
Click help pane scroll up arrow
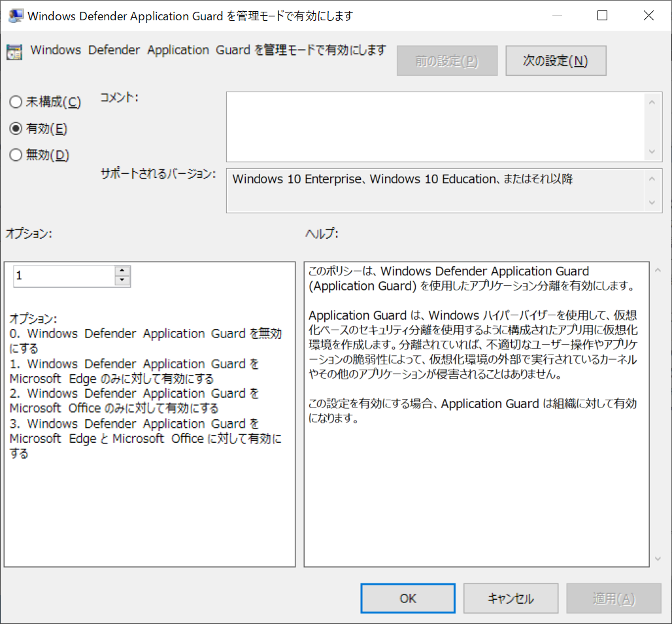(658, 270)
